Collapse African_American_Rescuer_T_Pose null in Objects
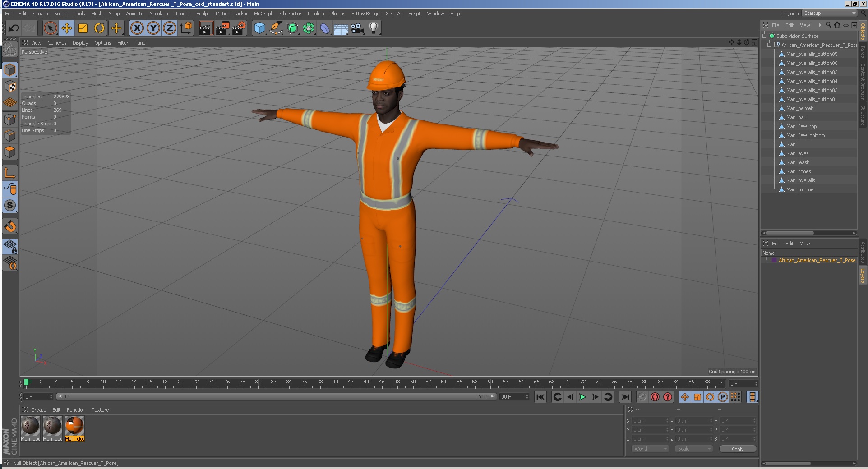The width and height of the screenshot is (868, 469). pos(770,45)
